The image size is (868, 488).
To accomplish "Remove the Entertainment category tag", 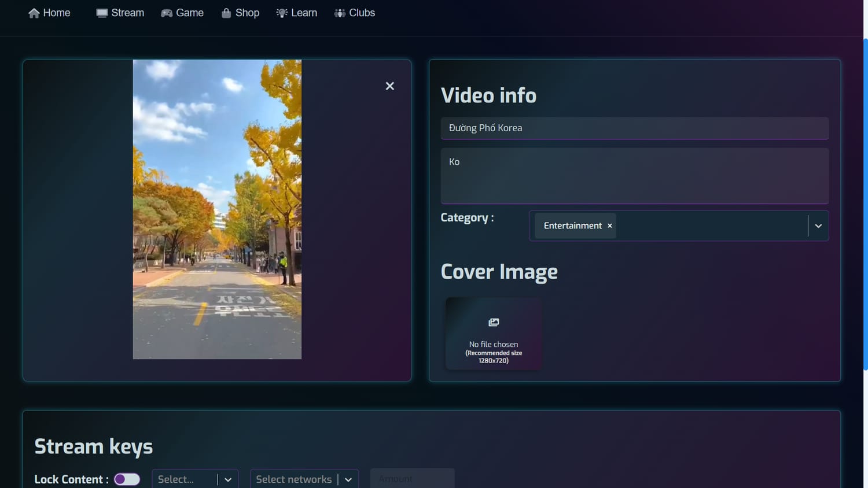I will point(609,225).
